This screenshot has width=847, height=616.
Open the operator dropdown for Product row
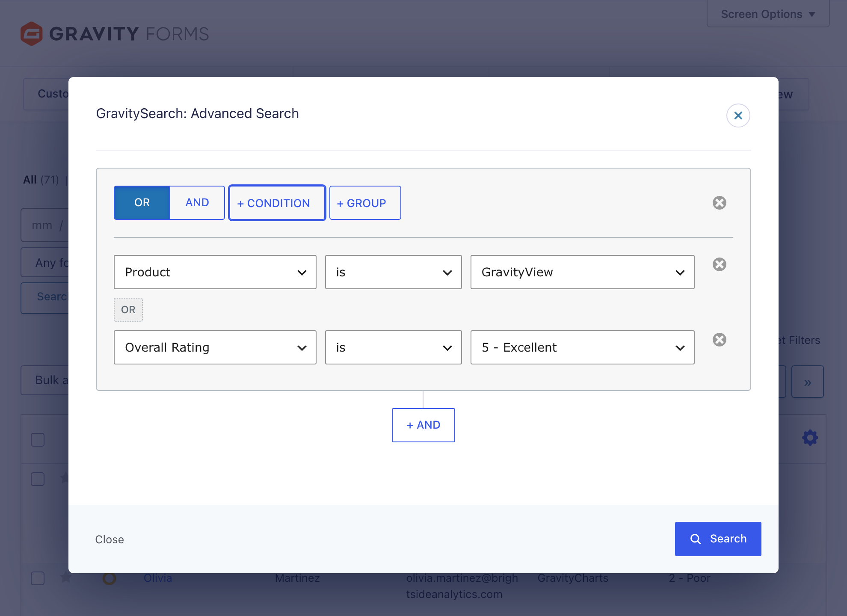394,272
